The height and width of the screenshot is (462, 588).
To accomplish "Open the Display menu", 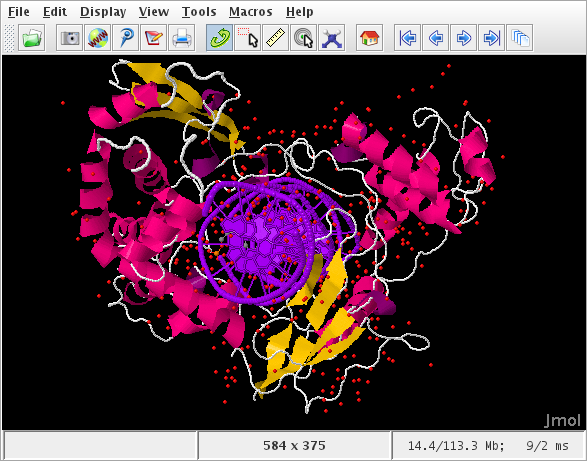I will [x=103, y=12].
